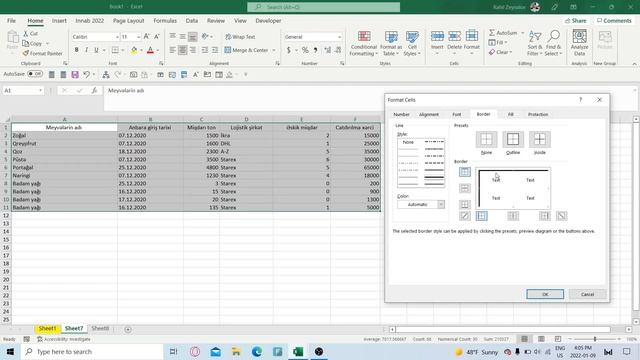Open the Insert ribbon tab
This screenshot has width=640, height=360.
(x=59, y=20)
